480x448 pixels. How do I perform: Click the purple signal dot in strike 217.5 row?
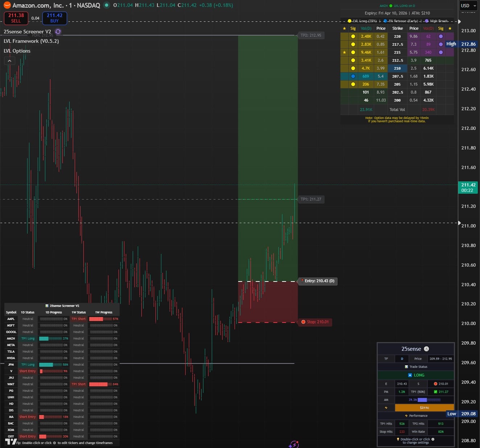click(441, 44)
